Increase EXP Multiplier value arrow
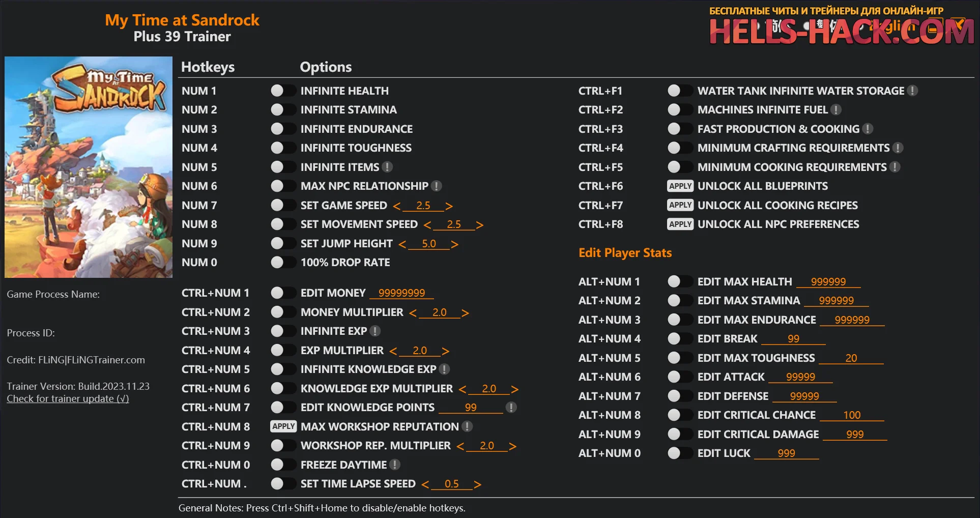 click(x=445, y=351)
